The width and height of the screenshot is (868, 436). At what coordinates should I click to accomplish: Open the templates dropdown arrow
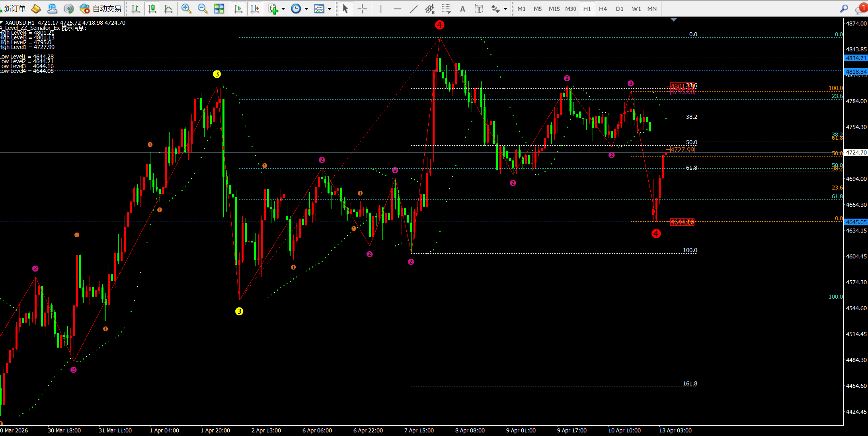coord(329,9)
